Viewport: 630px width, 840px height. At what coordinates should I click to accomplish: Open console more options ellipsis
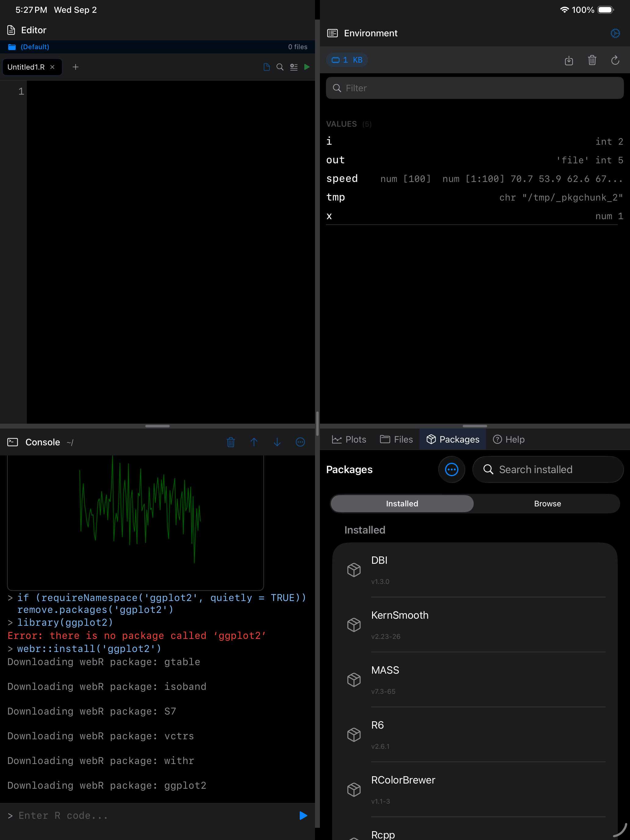[300, 442]
